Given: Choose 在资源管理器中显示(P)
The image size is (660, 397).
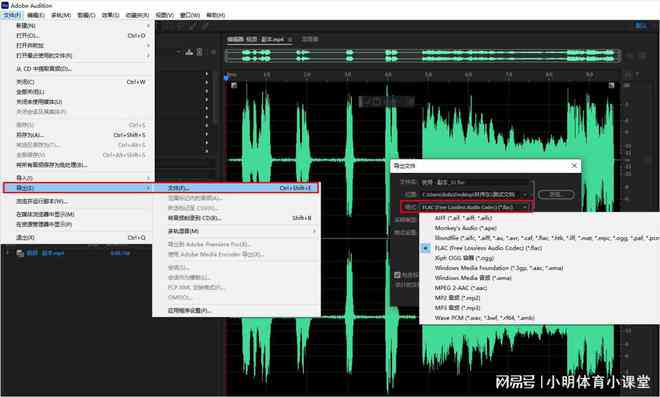Looking at the screenshot, I should pos(77,224).
